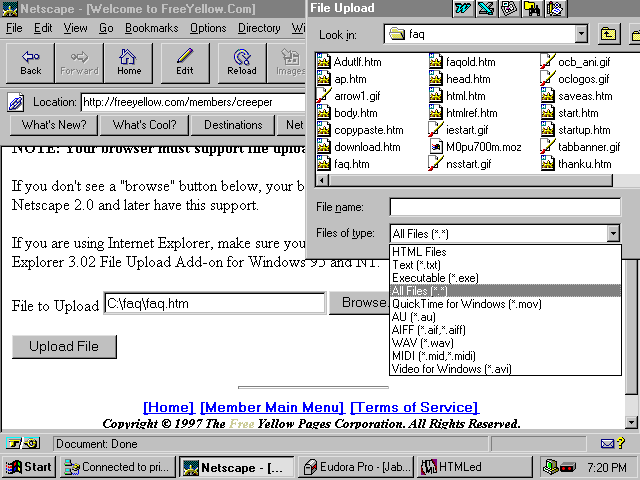
Task: Click the File name input field
Action: (505, 207)
